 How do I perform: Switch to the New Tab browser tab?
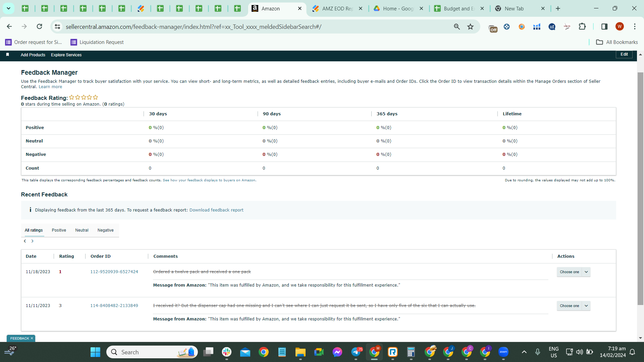[x=520, y=9]
